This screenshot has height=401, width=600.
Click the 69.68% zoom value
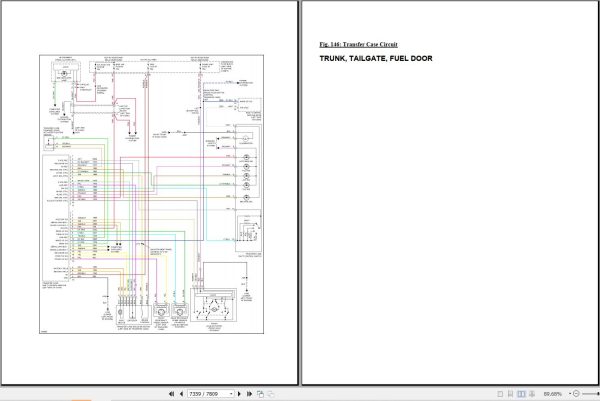click(x=553, y=394)
